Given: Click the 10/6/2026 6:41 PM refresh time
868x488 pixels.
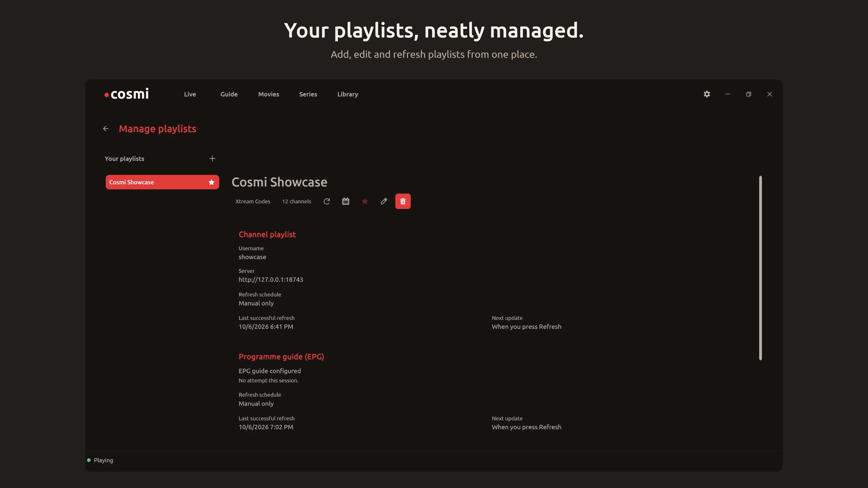Looking at the screenshot, I should click(x=266, y=327).
